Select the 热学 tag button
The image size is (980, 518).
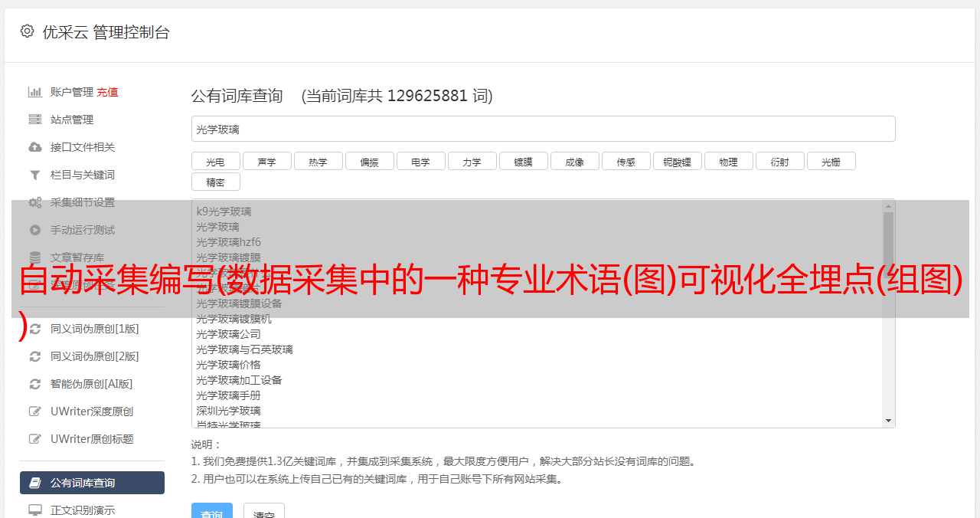pyautogui.click(x=318, y=161)
